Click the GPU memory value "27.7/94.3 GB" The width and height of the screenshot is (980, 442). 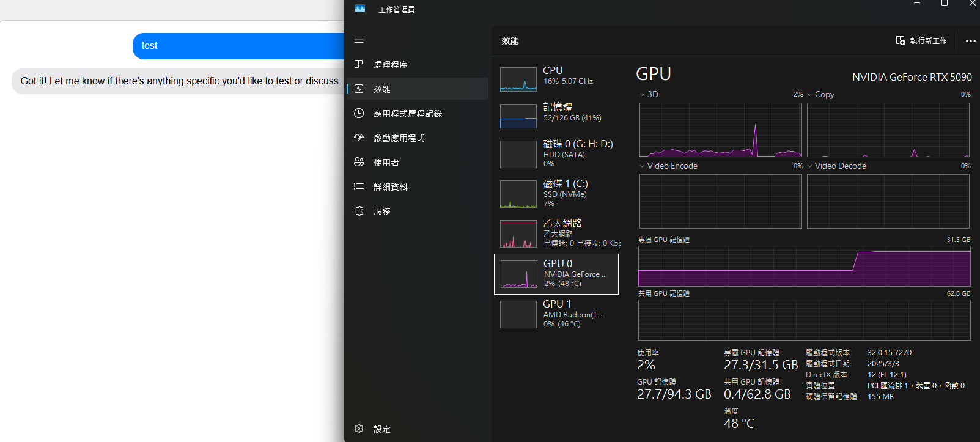coord(674,394)
